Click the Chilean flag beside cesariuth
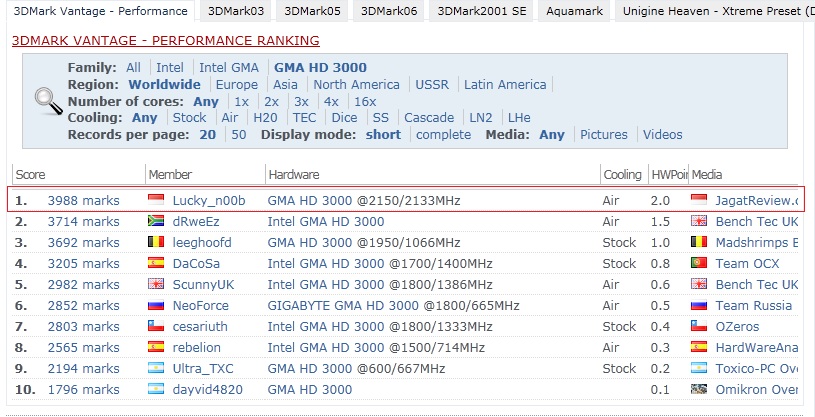Image resolution: width=815 pixels, height=417 pixels. tap(156, 327)
